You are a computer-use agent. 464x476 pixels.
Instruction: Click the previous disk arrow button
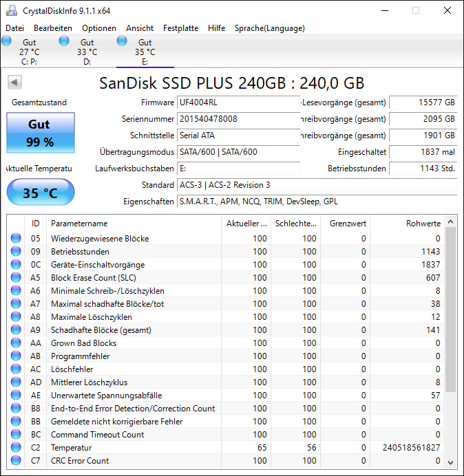[x=14, y=82]
